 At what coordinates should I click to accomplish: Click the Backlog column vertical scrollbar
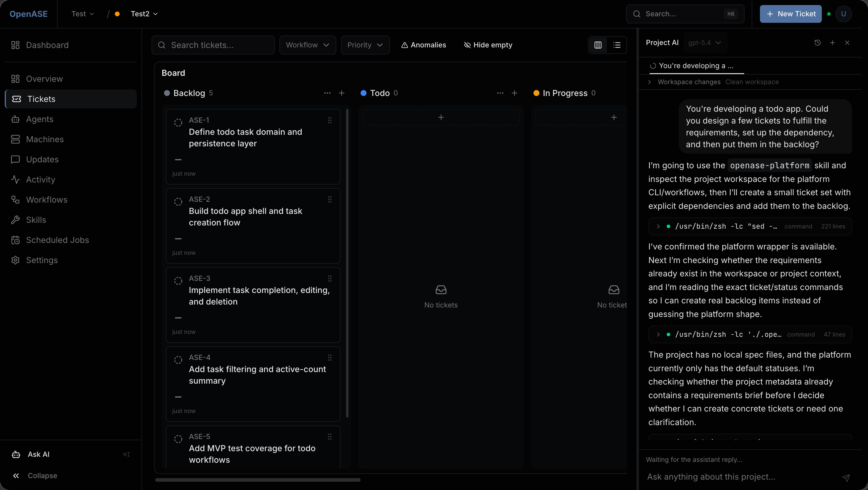pyautogui.click(x=347, y=263)
